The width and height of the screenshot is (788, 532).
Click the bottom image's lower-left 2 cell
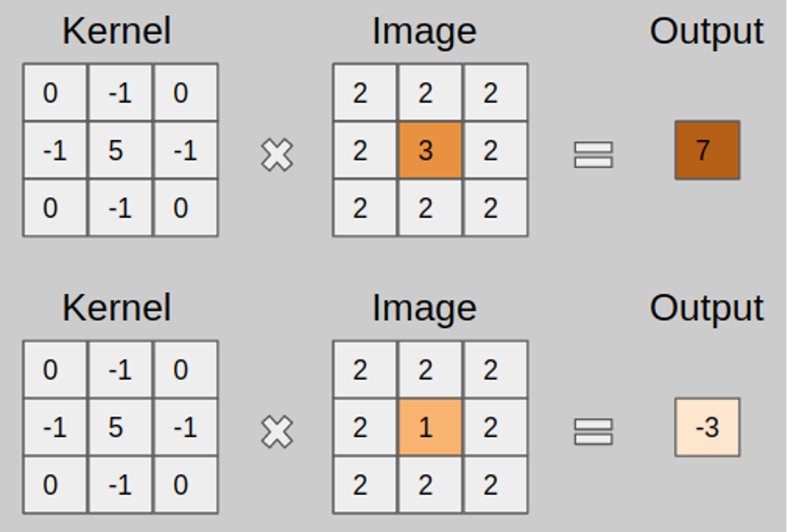365,484
